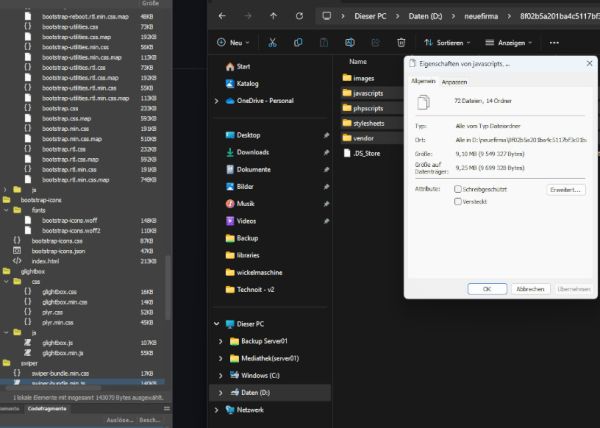Viewport: 600px width, 428px height.
Task: Enable the Schreibgeschützt checkbox
Action: 458,188
